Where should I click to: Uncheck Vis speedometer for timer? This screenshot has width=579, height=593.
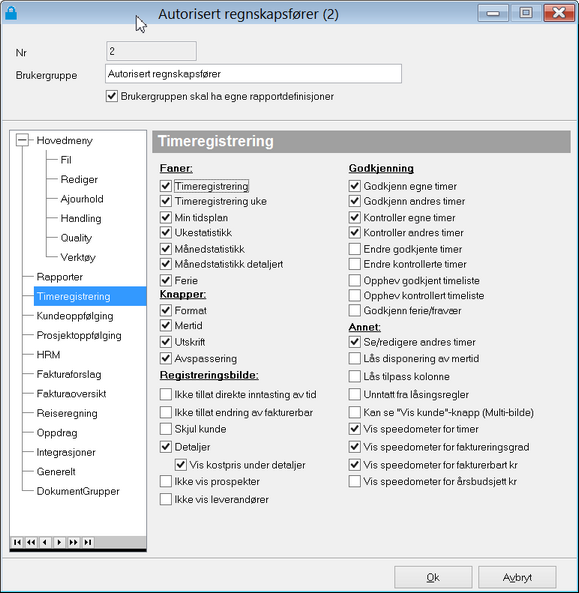coord(354,429)
